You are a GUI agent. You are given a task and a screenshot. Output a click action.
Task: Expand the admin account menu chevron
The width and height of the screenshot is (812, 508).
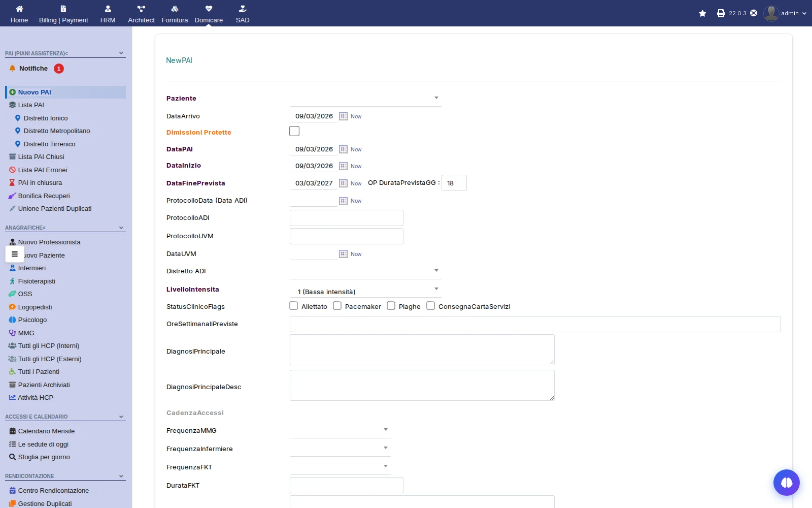804,14
